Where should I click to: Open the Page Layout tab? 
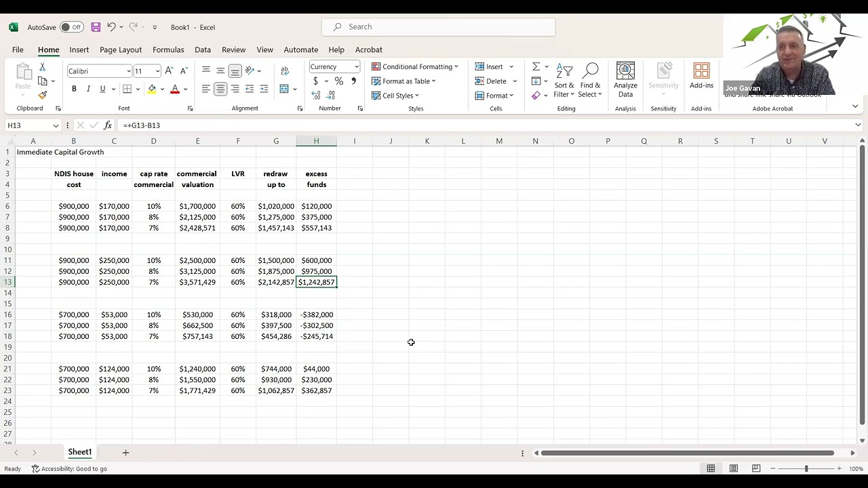(x=121, y=49)
